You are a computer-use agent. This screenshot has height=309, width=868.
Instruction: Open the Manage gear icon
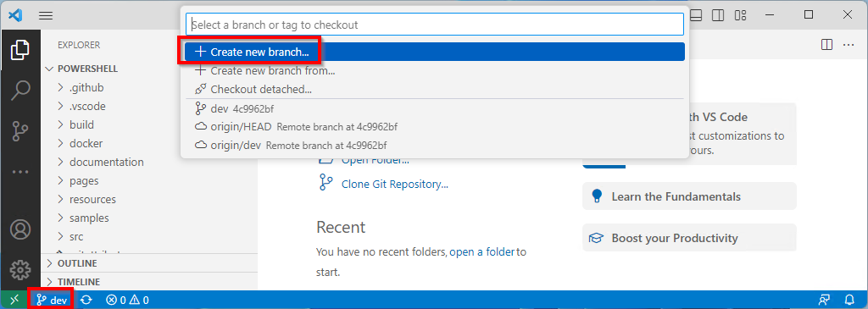pyautogui.click(x=20, y=270)
